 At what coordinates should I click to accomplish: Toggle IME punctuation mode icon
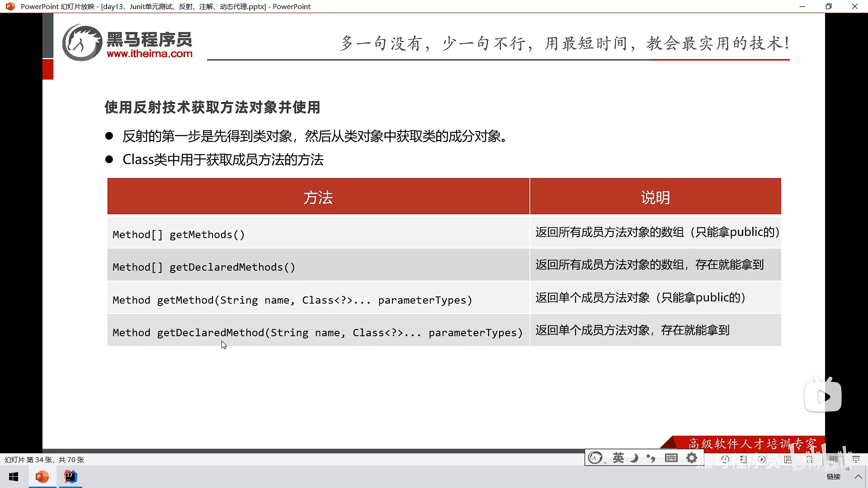(651, 458)
